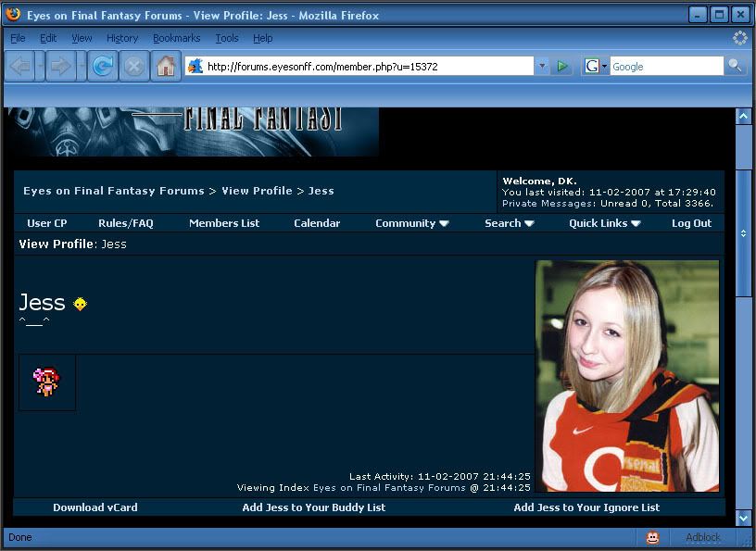This screenshot has width=756, height=551.
Task: Click the '^__^' user title text
Action: pos(34,320)
